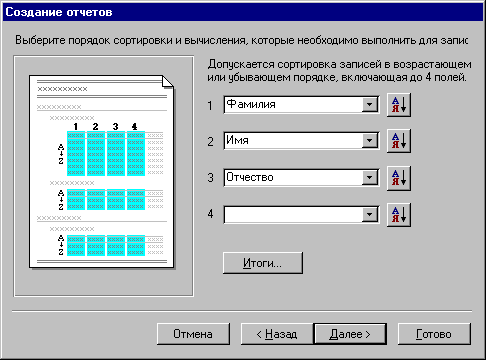Viewport: 486px width, 360px height.
Task: Click the Создание отчетов title bar
Action: [243, 12]
